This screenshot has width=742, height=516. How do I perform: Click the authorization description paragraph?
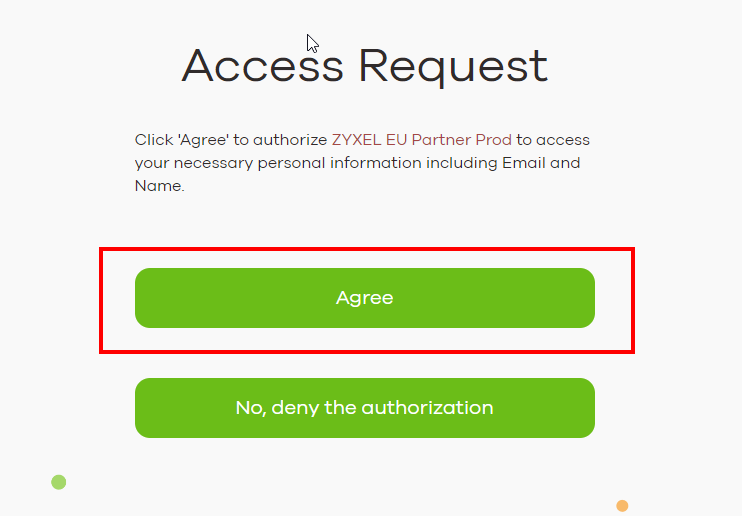[x=362, y=163]
